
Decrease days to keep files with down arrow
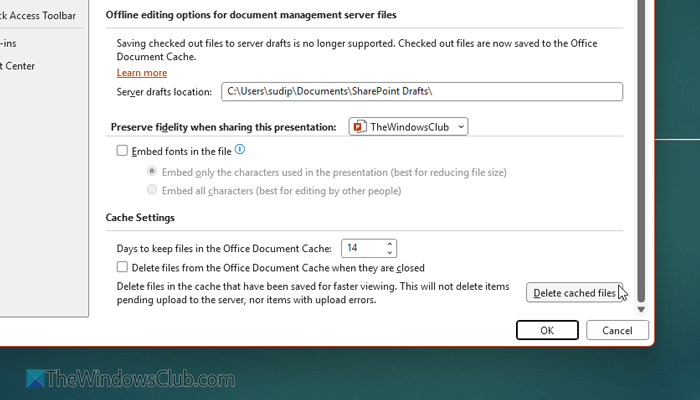click(390, 252)
